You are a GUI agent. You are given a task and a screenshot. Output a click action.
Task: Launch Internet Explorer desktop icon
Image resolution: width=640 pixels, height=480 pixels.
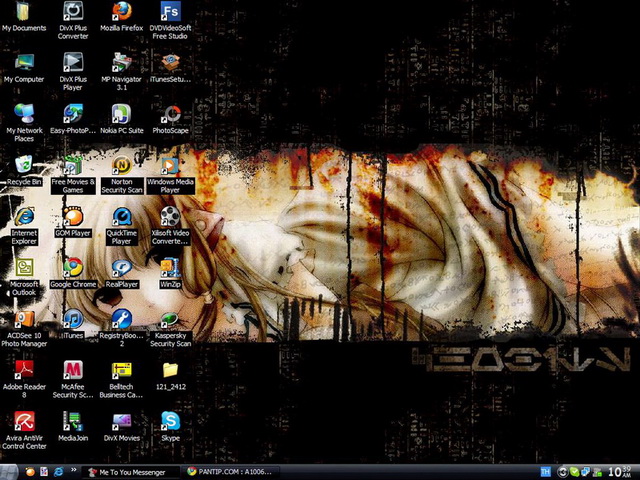(x=24, y=216)
